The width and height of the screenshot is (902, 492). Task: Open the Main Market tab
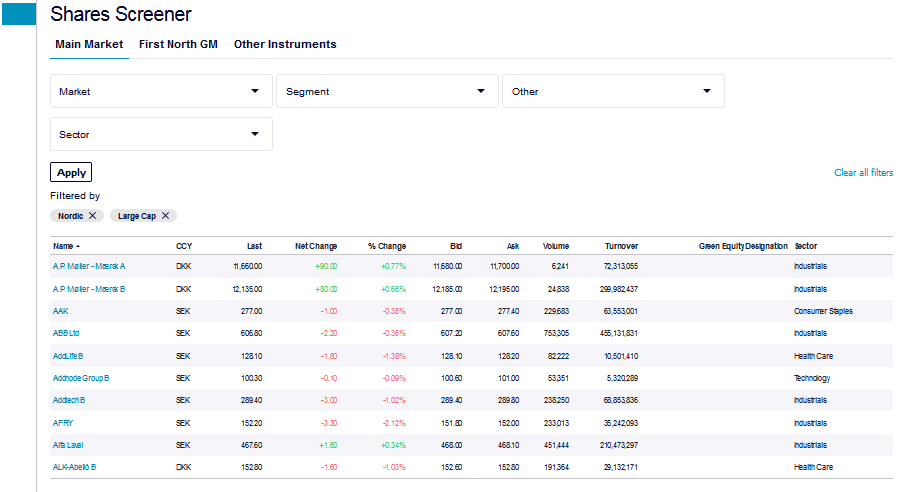click(89, 44)
